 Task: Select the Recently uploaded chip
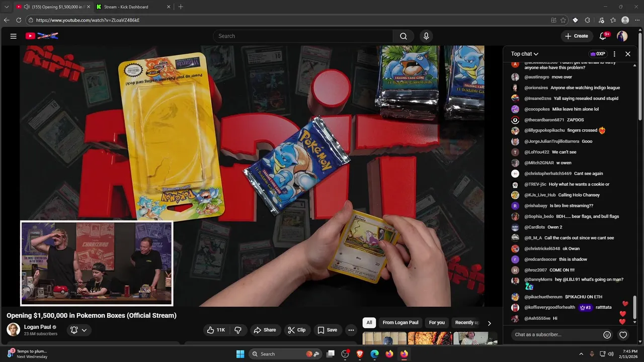467,323
